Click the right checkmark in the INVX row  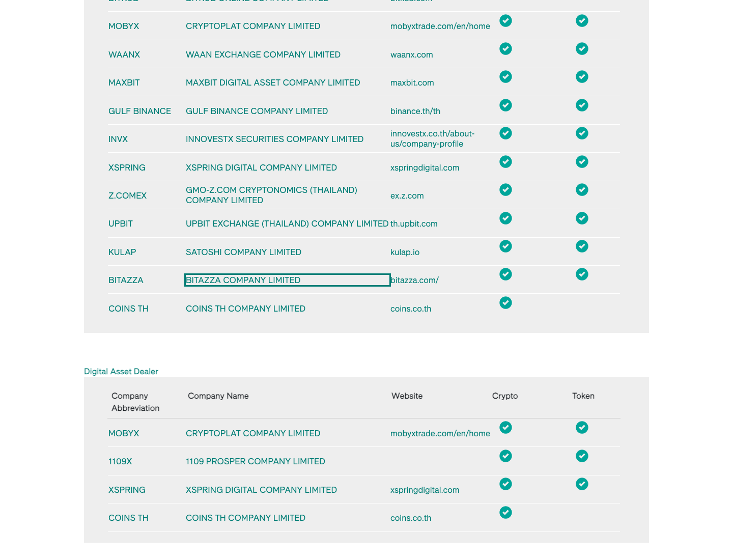582,133
